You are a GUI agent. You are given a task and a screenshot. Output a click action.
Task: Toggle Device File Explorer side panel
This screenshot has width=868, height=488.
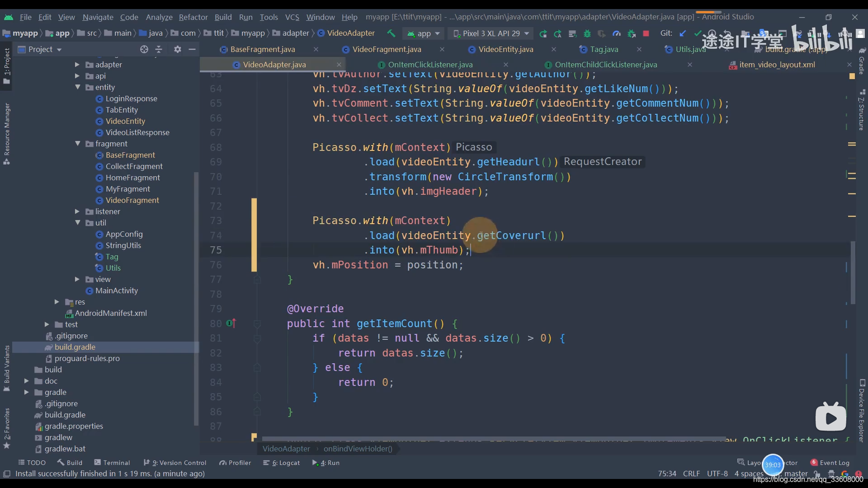click(862, 410)
